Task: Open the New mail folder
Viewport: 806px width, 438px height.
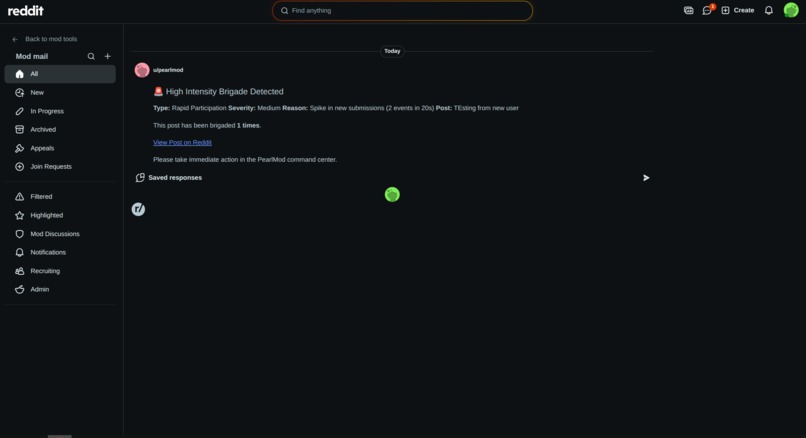Action: tap(60, 93)
